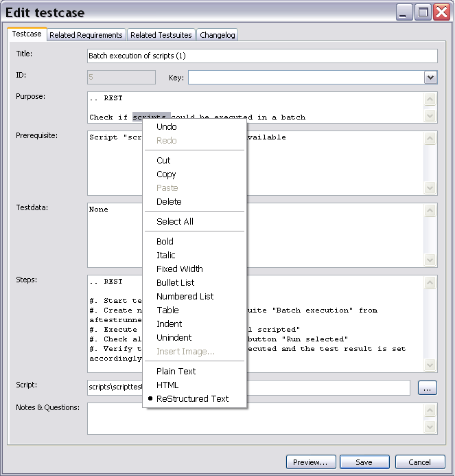Apply Bold formatting from the menu

[194, 242]
